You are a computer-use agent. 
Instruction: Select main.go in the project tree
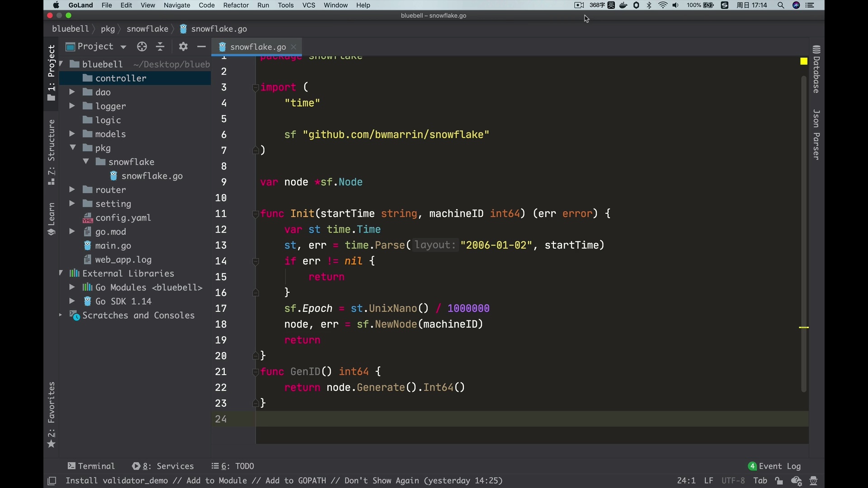pos(113,246)
